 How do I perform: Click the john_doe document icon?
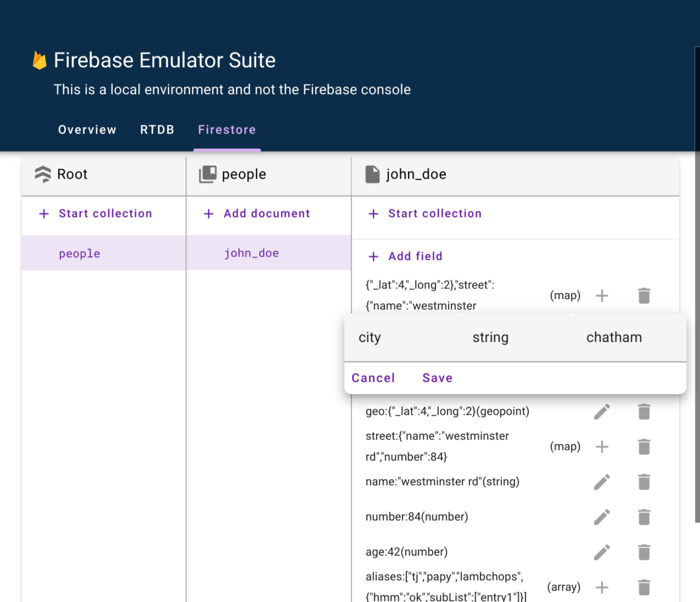tap(373, 174)
